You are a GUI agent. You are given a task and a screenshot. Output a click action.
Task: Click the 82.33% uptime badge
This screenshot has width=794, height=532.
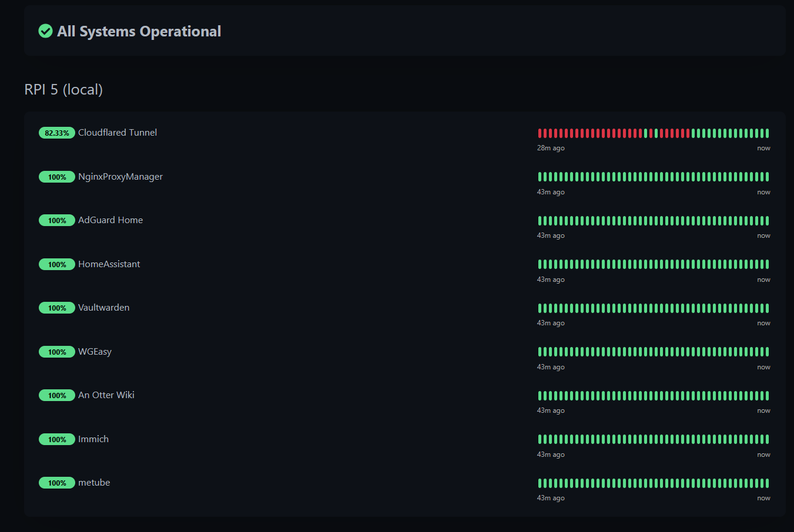coord(57,133)
